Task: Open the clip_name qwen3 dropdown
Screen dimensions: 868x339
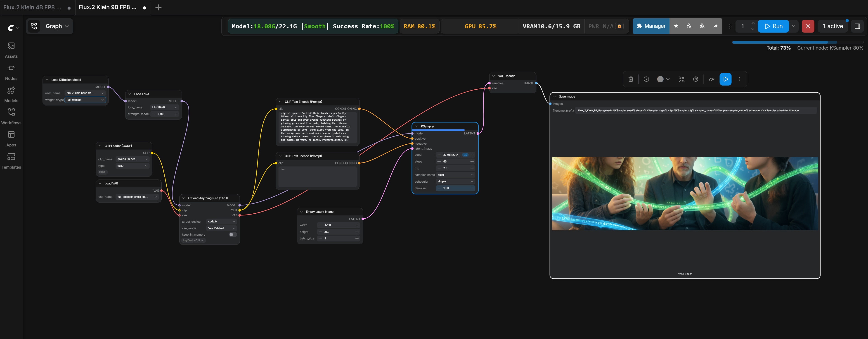Action: point(132,159)
